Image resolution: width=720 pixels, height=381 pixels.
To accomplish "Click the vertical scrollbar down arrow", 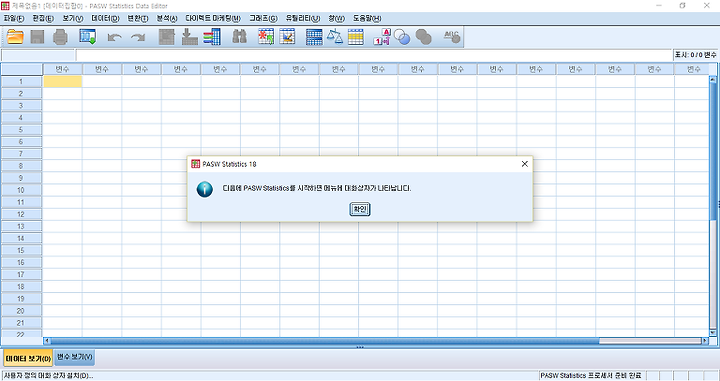I will pyautogui.click(x=713, y=332).
